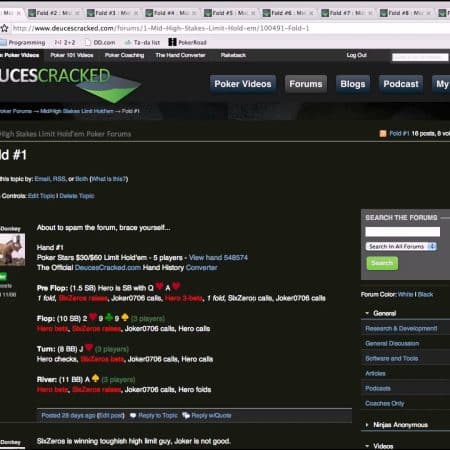The height and width of the screenshot is (450, 450).
Task: Expand the Ninjas Anonymous section
Action: point(367,425)
